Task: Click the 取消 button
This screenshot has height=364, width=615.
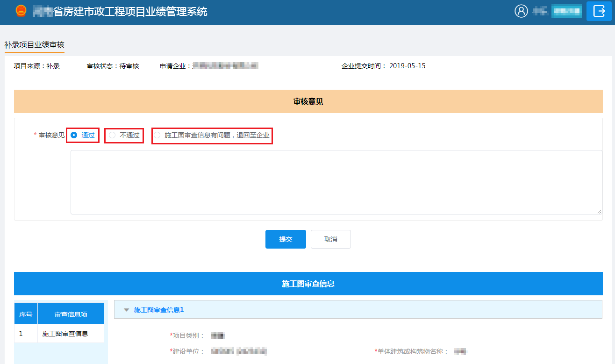Action: [330, 239]
